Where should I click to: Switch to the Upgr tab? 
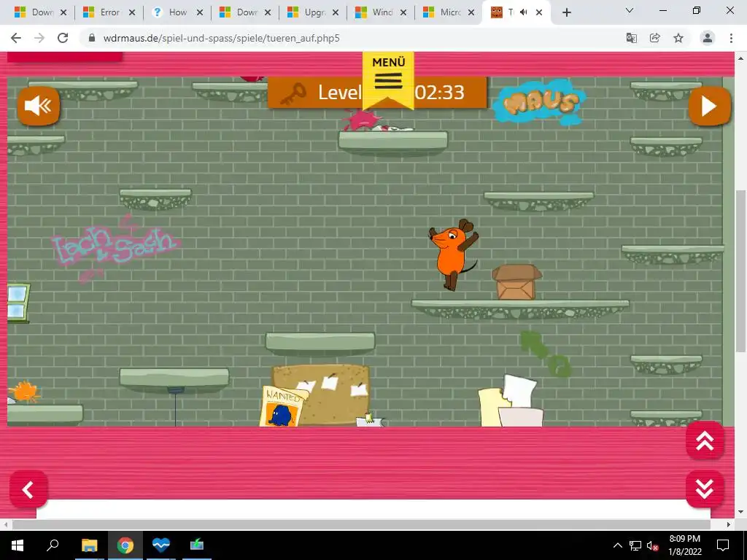[x=314, y=12]
